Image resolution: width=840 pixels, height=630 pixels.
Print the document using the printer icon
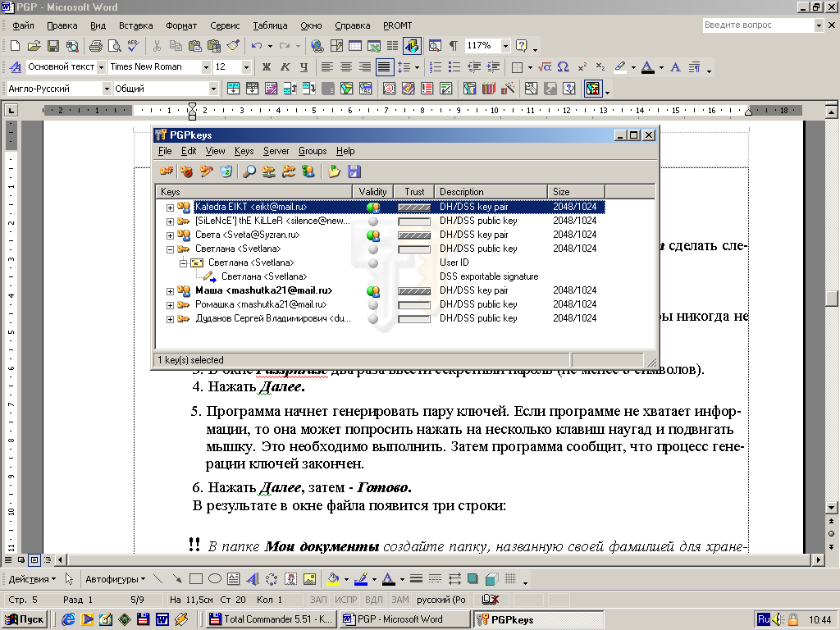click(95, 46)
